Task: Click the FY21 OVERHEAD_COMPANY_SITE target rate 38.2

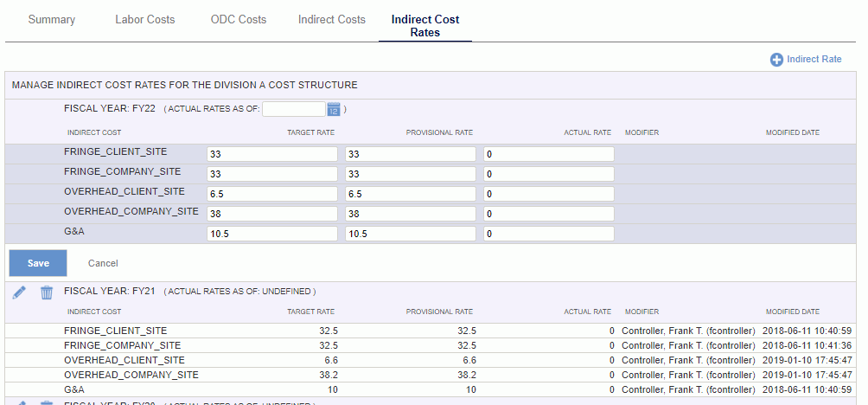Action: [329, 375]
